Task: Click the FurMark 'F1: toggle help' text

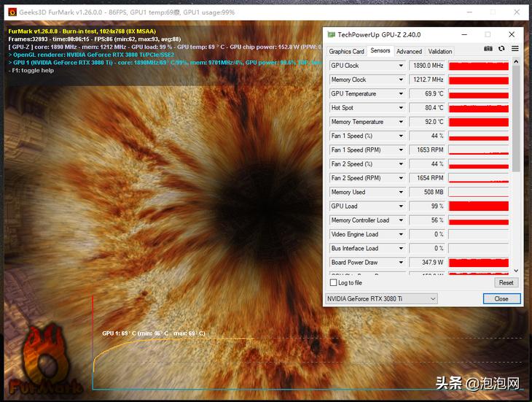Action: pyautogui.click(x=31, y=71)
